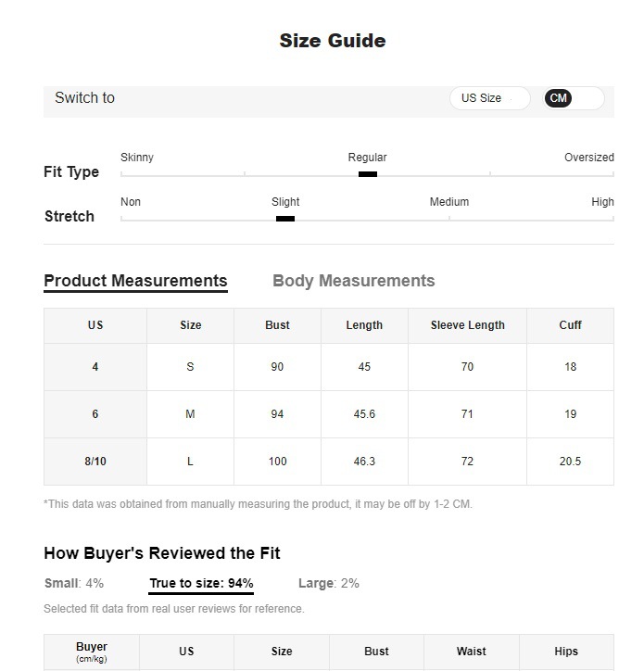Open the US Size dropdown selector
644x671 pixels.
pos(489,98)
